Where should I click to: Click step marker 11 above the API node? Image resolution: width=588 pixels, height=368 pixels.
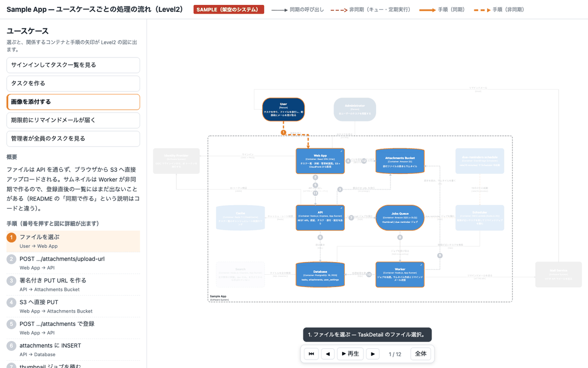tap(316, 193)
